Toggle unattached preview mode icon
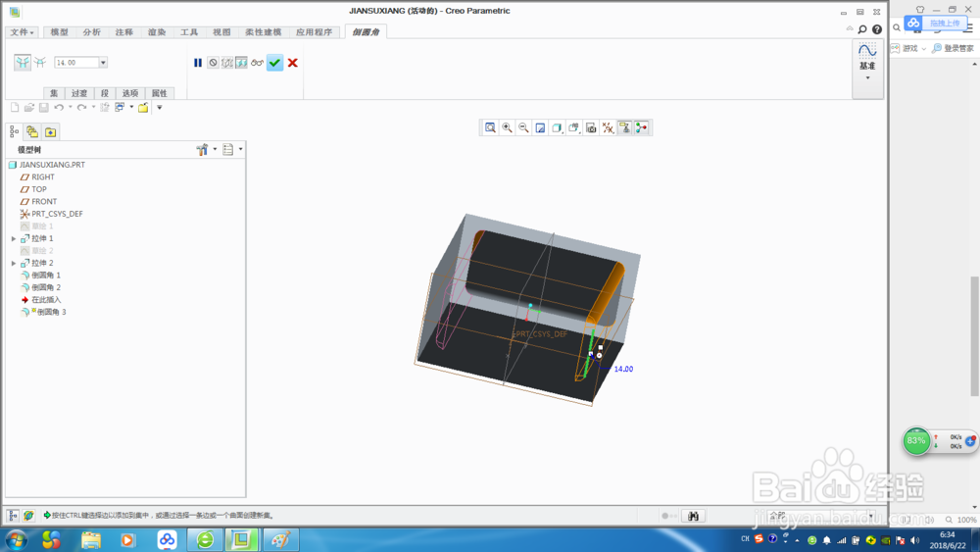Viewport: 980px width, 552px height. point(227,63)
